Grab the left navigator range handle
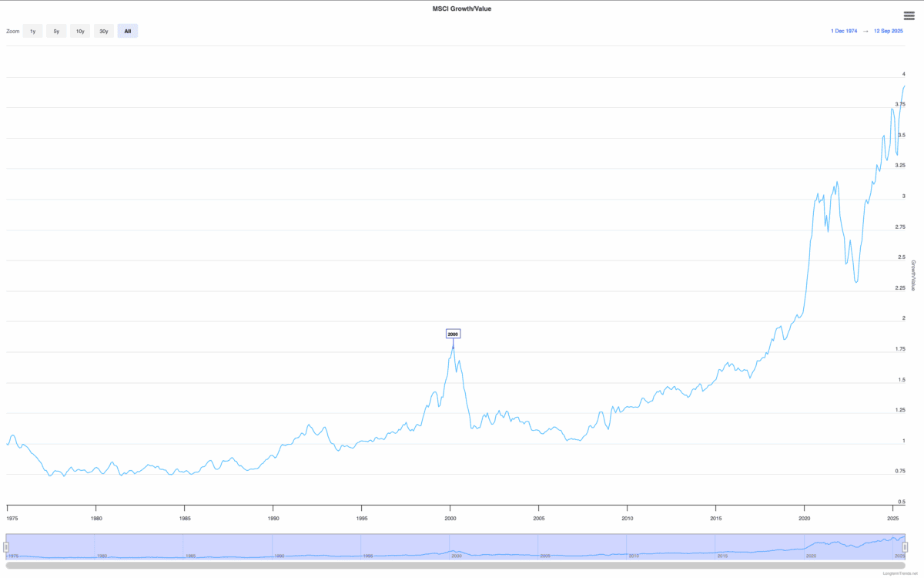The height and width of the screenshot is (578, 924). (6, 546)
